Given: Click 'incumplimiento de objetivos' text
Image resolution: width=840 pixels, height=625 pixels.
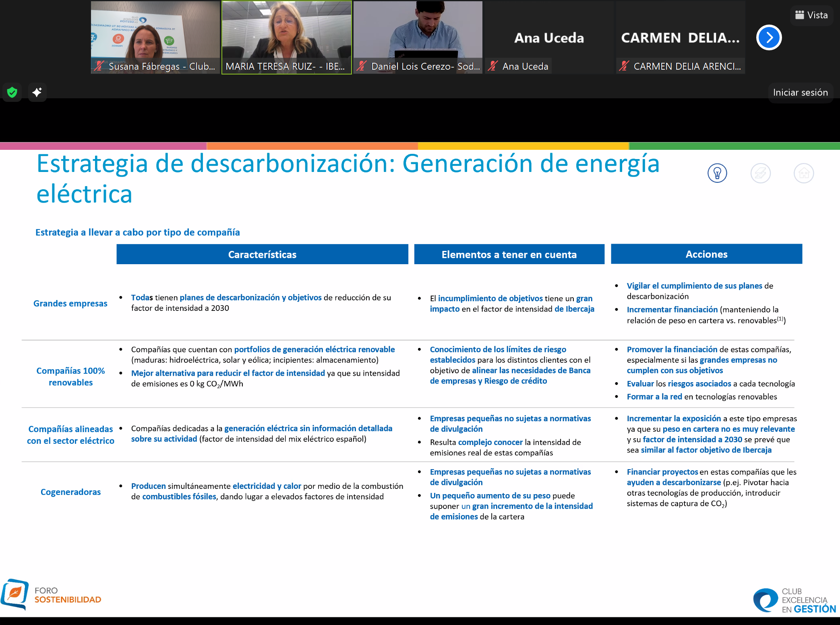Looking at the screenshot, I should [490, 298].
